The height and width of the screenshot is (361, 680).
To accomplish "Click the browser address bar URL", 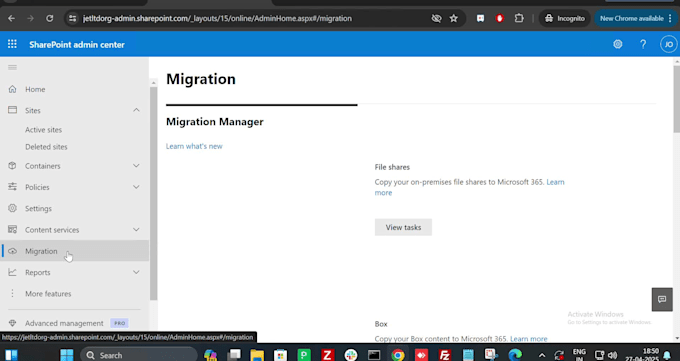I will coord(217,18).
